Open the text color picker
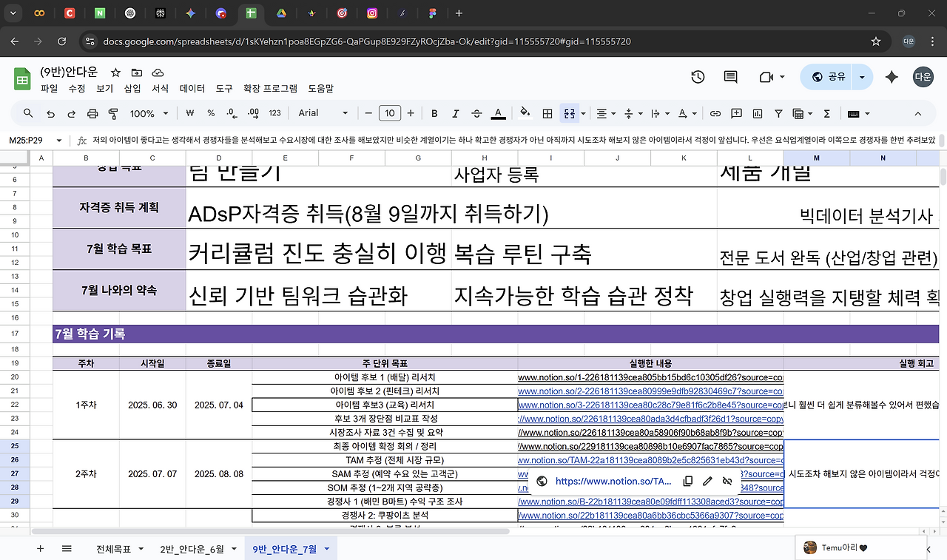 pos(498,113)
